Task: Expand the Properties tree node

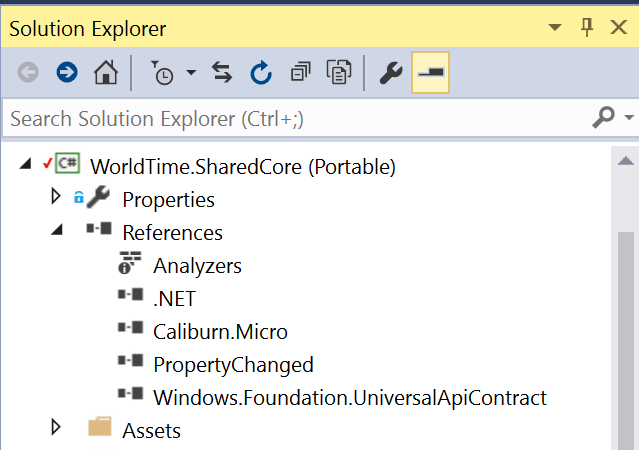Action: (56, 196)
